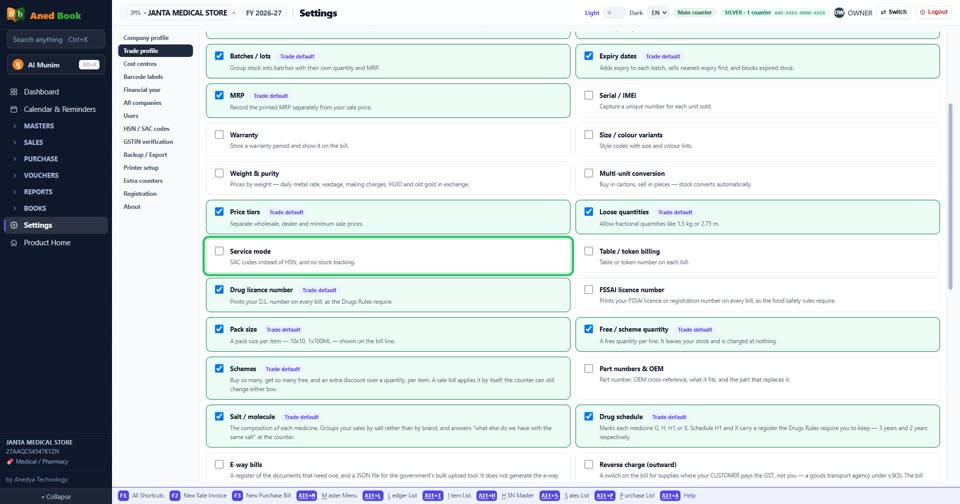Viewport: 960px width, 504px height.
Task: Click the red Logout button
Action: point(934,12)
